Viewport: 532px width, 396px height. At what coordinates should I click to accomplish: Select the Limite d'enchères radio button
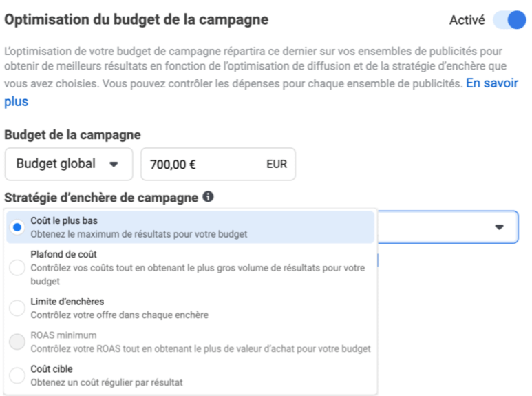click(x=17, y=308)
